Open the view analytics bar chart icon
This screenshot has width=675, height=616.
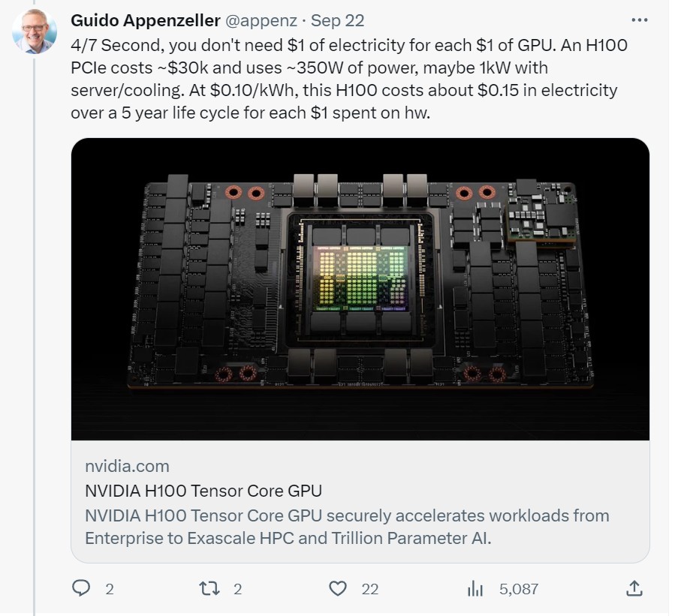(475, 588)
